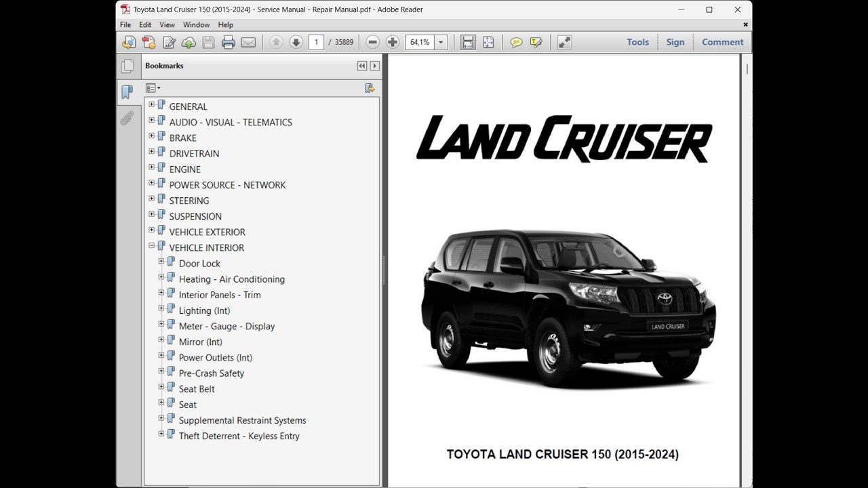Image resolution: width=868 pixels, height=488 pixels.
Task: Click the scrolling page fit-width icon
Action: pos(468,42)
